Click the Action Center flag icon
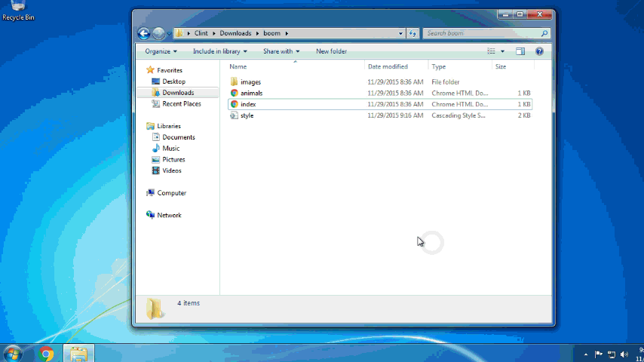Image resolution: width=644 pixels, height=362 pixels. tap(599, 354)
